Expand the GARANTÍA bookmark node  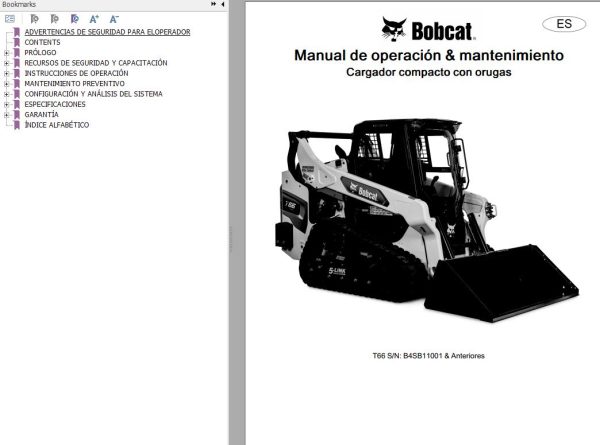[6, 115]
